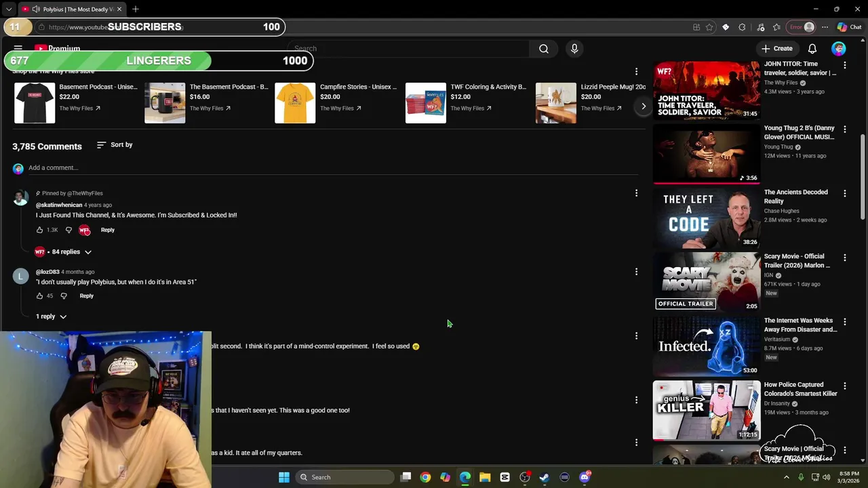Open the Windows Start menu
This screenshot has height=488, width=868.
pyautogui.click(x=284, y=477)
